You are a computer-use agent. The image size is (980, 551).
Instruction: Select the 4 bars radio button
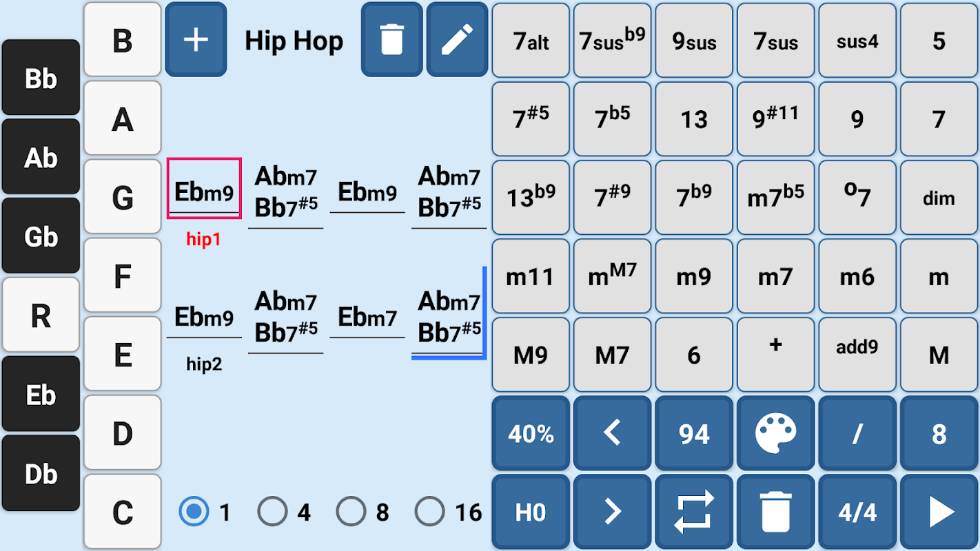coord(273,512)
